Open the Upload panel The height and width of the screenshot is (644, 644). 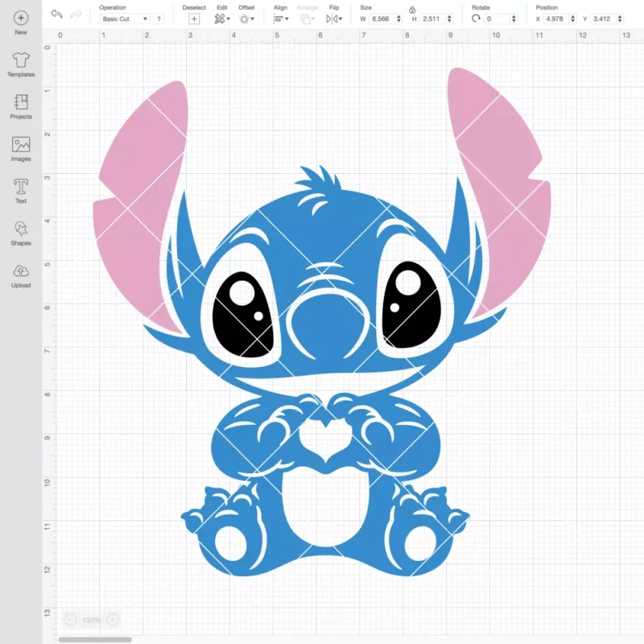[x=21, y=276]
